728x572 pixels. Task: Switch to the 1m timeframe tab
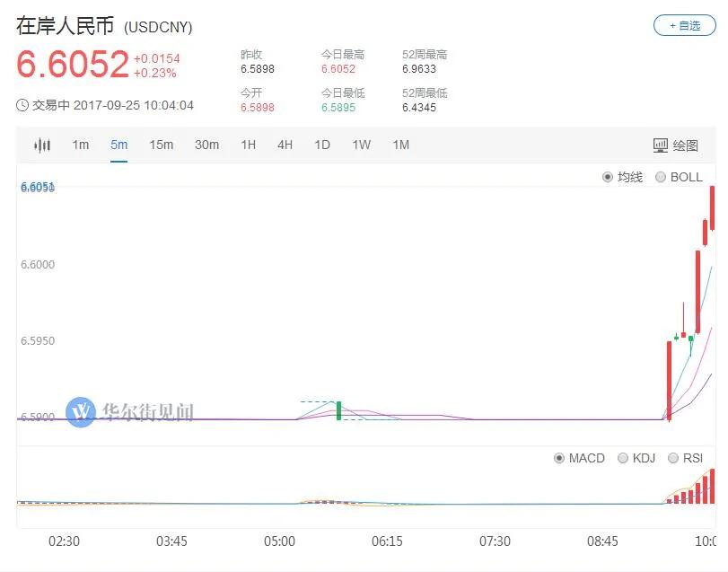click(80, 145)
